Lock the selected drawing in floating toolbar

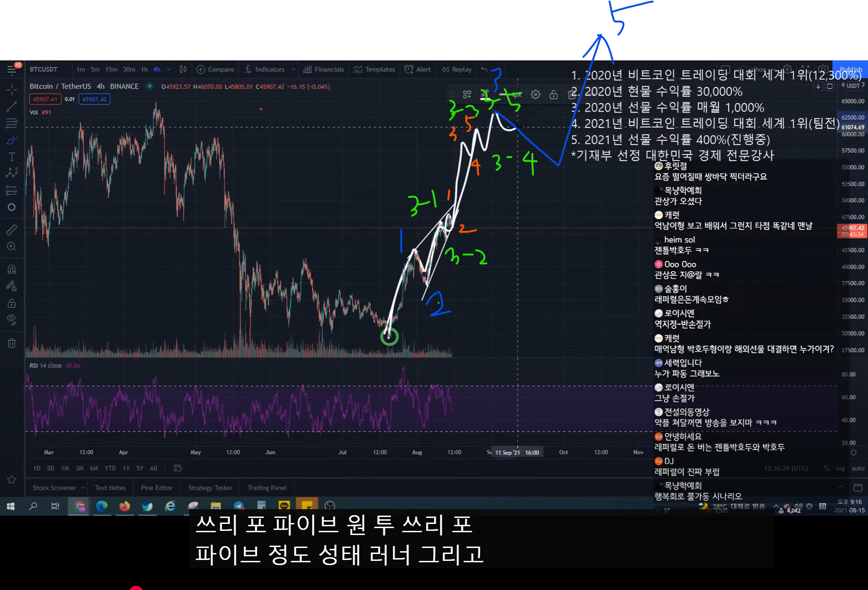(x=554, y=94)
